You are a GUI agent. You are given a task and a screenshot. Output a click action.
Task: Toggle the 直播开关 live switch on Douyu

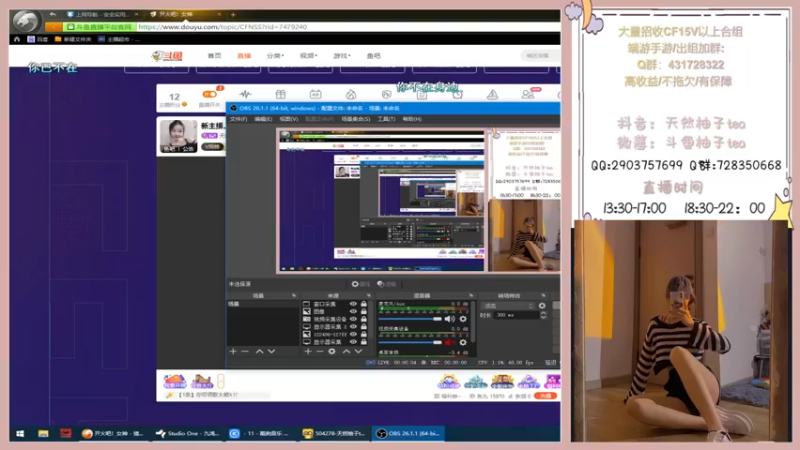(x=209, y=94)
